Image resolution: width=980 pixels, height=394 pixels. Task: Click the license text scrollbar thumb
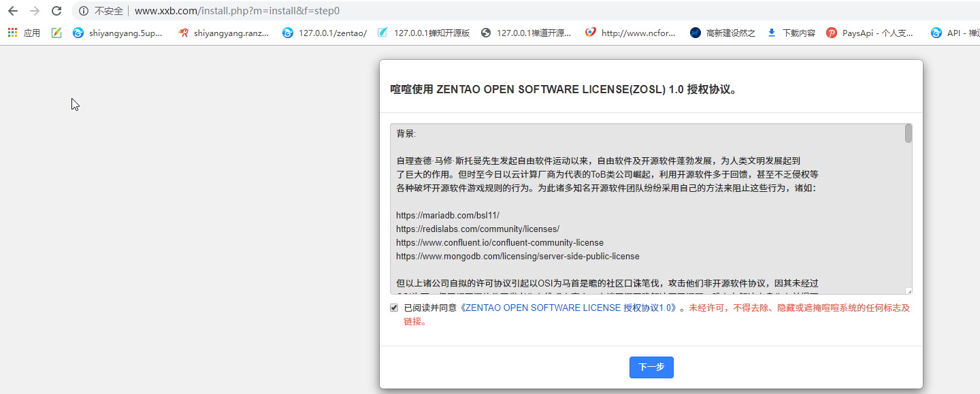(908, 133)
